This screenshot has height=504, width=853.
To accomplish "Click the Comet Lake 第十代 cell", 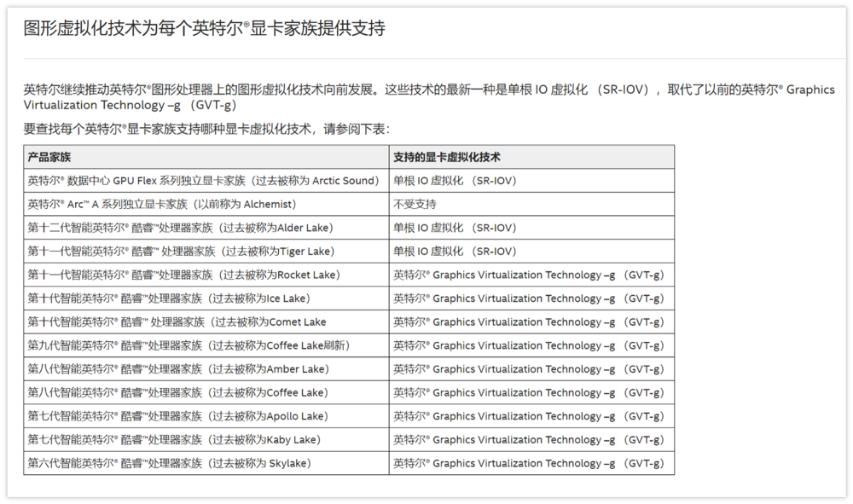I will click(x=206, y=322).
